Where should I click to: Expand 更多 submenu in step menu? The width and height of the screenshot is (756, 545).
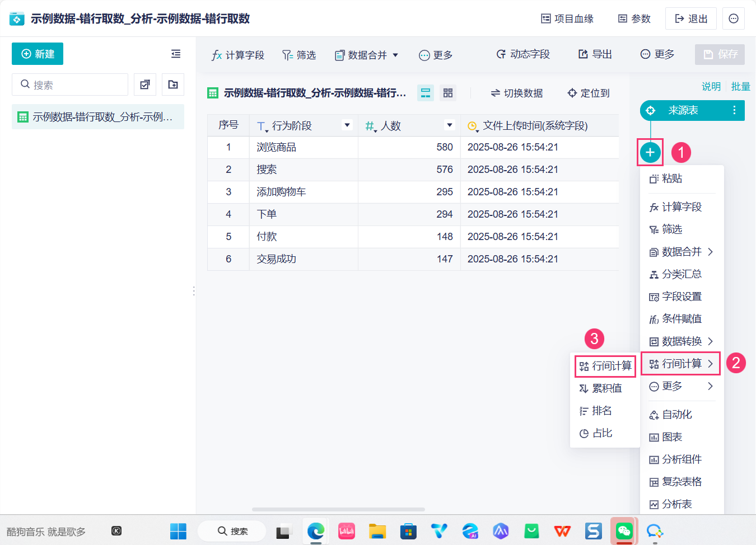(x=682, y=386)
